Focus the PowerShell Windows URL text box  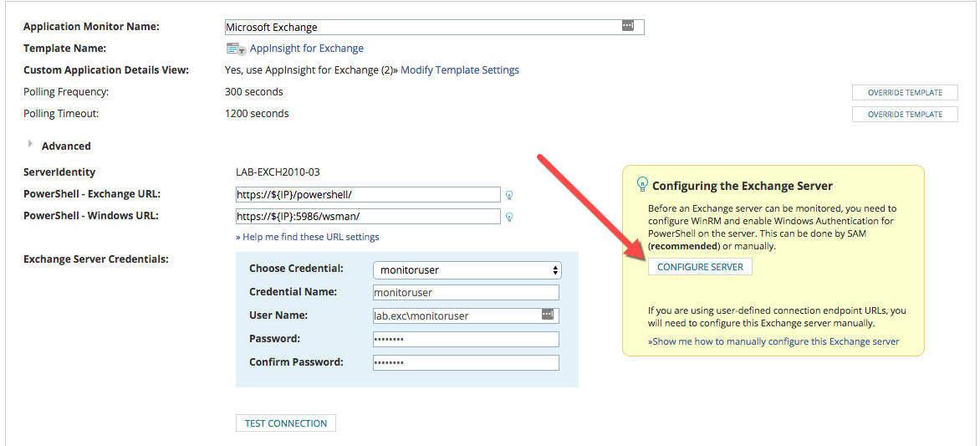tap(368, 217)
